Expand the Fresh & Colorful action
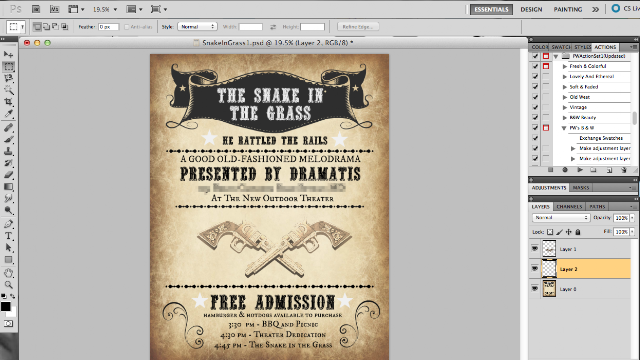The width and height of the screenshot is (640, 360). coord(565,66)
